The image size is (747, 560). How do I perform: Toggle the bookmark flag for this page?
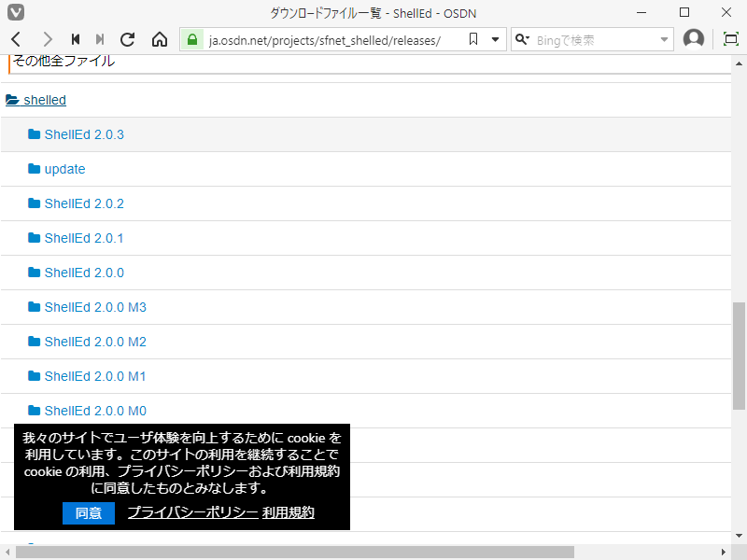pyautogui.click(x=473, y=39)
